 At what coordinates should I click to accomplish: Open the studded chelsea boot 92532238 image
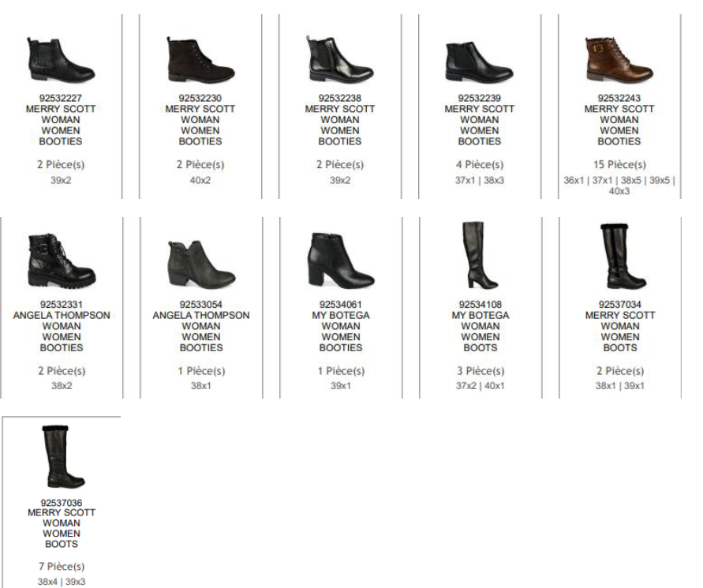(x=340, y=60)
